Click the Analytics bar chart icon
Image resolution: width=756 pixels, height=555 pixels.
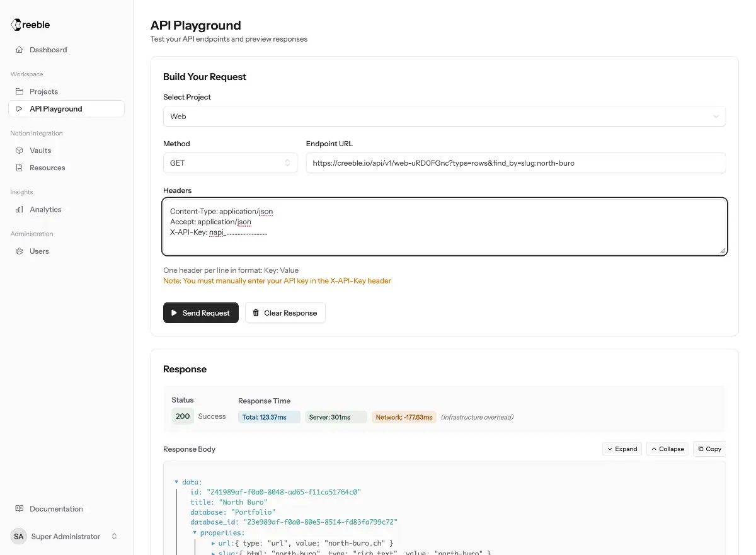pos(20,209)
